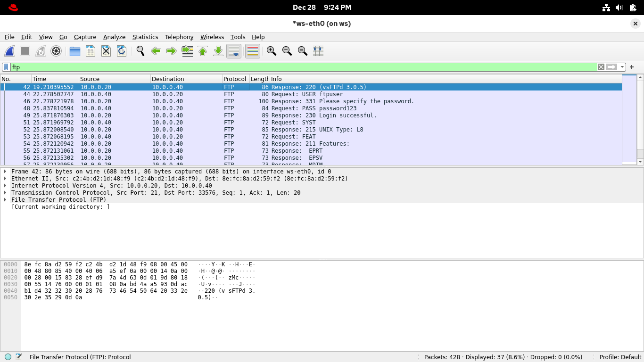Viewport: 644px width, 362px height.
Task: Sort packets by the Protocol column
Action: click(x=235, y=79)
